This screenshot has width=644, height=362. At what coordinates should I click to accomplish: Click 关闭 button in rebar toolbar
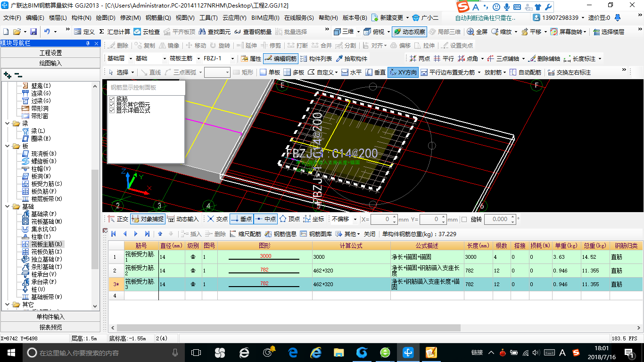tap(370, 234)
